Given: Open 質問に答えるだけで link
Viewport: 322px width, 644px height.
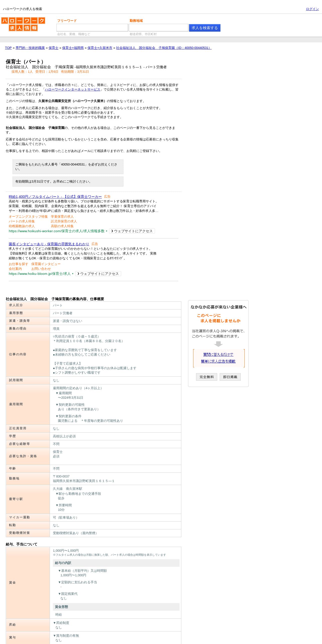Looking at the screenshot, I should 218,355.
